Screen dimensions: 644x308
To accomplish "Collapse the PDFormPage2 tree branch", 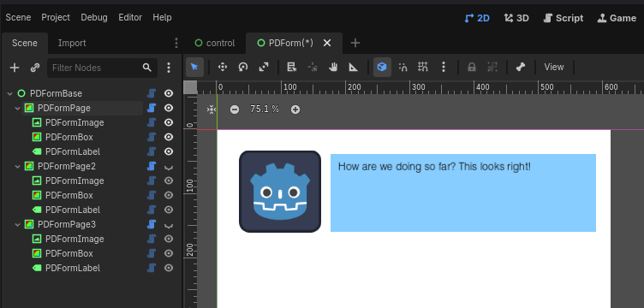I will [x=18, y=167].
